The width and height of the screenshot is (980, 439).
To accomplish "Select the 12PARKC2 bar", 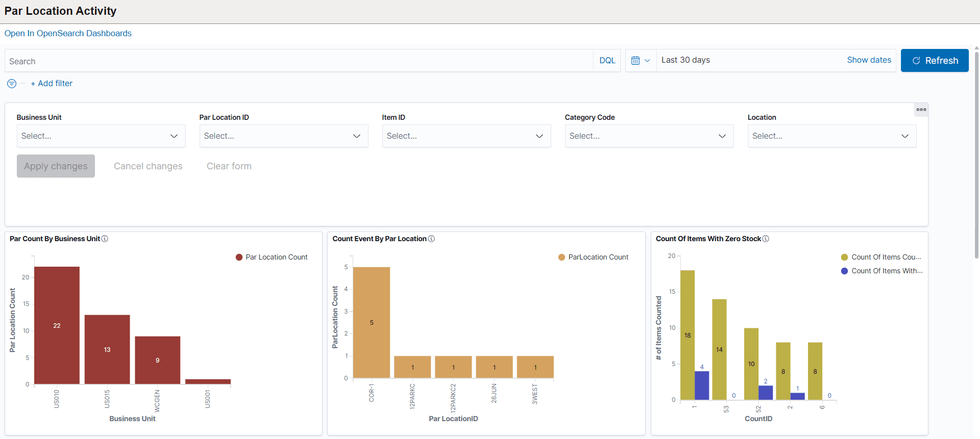I will click(x=453, y=367).
